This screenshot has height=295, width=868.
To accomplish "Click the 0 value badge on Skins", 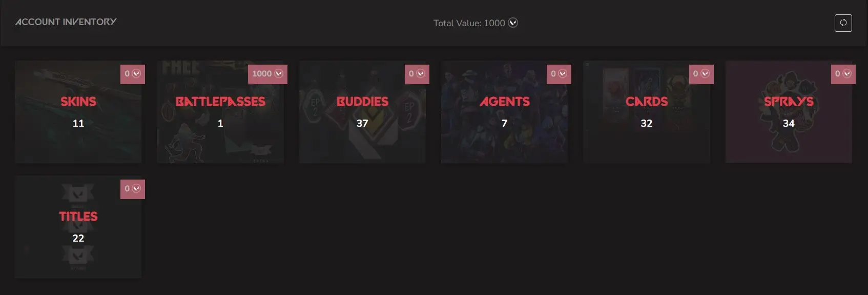I will pyautogui.click(x=133, y=74).
